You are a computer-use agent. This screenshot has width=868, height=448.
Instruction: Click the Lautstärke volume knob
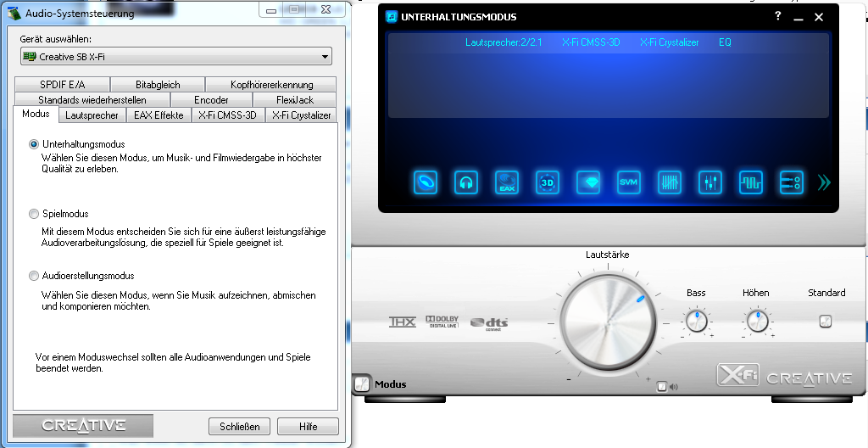[x=608, y=322]
